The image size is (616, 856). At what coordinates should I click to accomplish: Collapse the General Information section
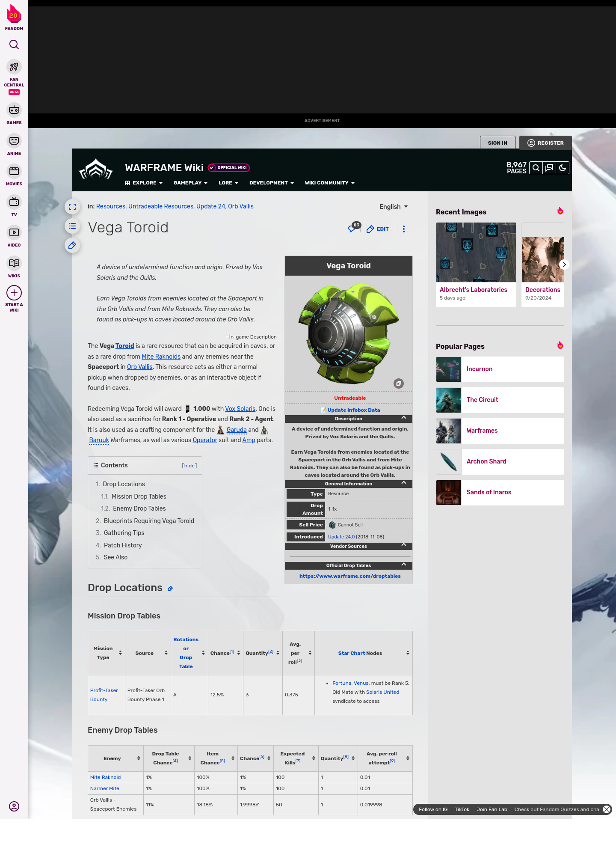click(403, 483)
